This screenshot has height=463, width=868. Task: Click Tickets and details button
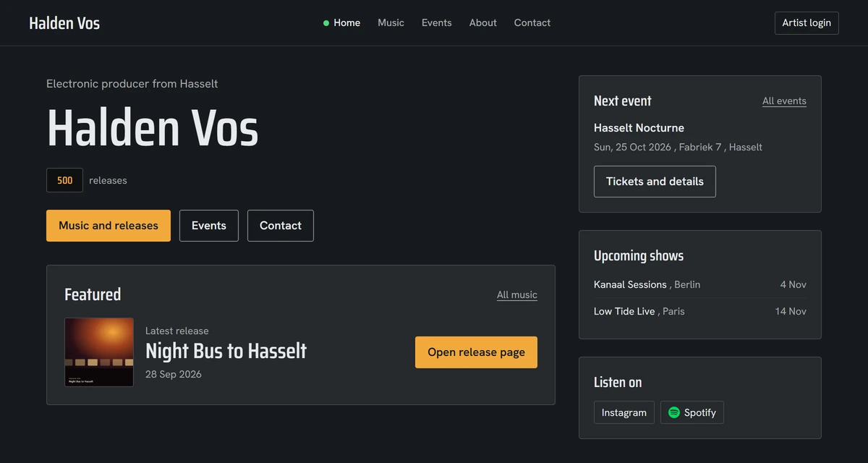655,182
